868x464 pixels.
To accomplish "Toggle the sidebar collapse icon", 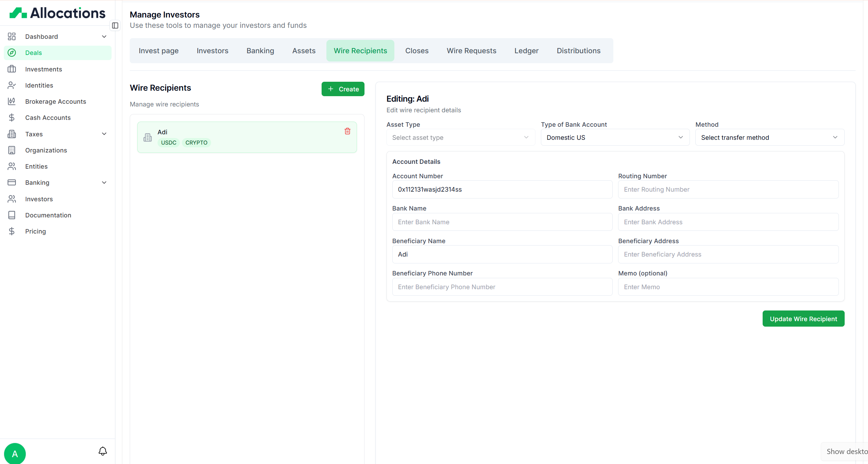I will pos(115,25).
